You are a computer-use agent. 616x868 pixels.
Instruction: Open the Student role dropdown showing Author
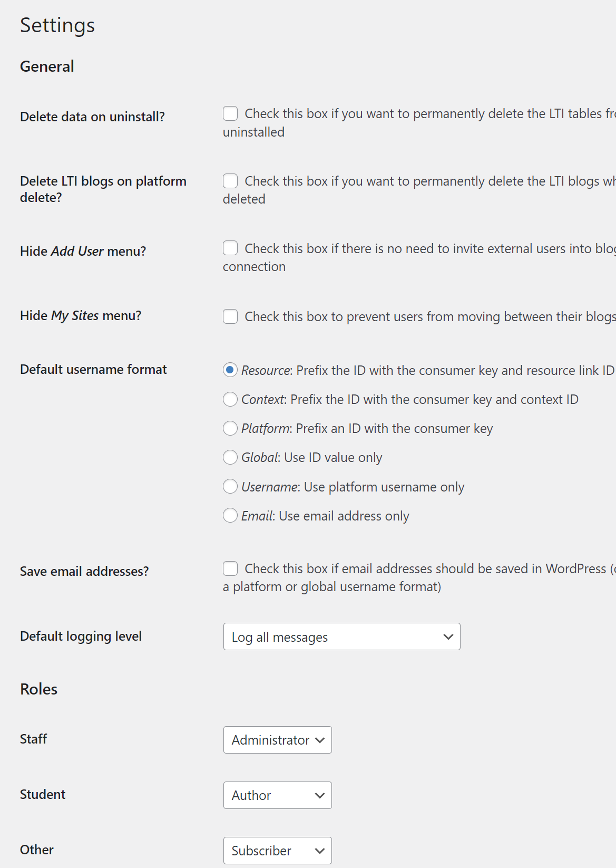[277, 795]
